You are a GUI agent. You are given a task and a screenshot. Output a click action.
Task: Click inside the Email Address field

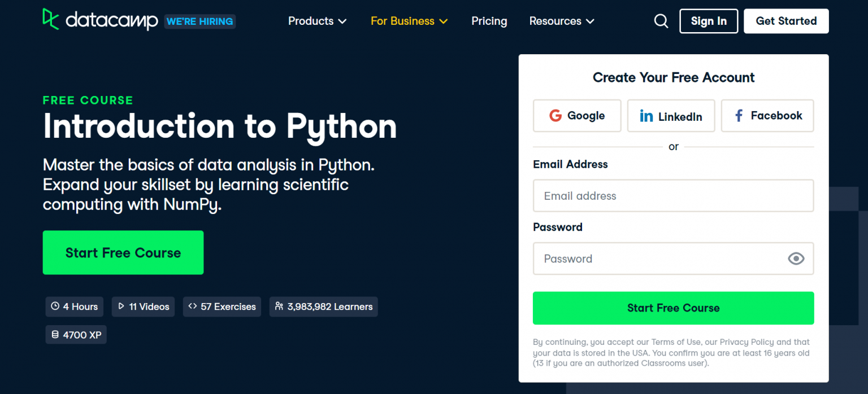coord(673,196)
